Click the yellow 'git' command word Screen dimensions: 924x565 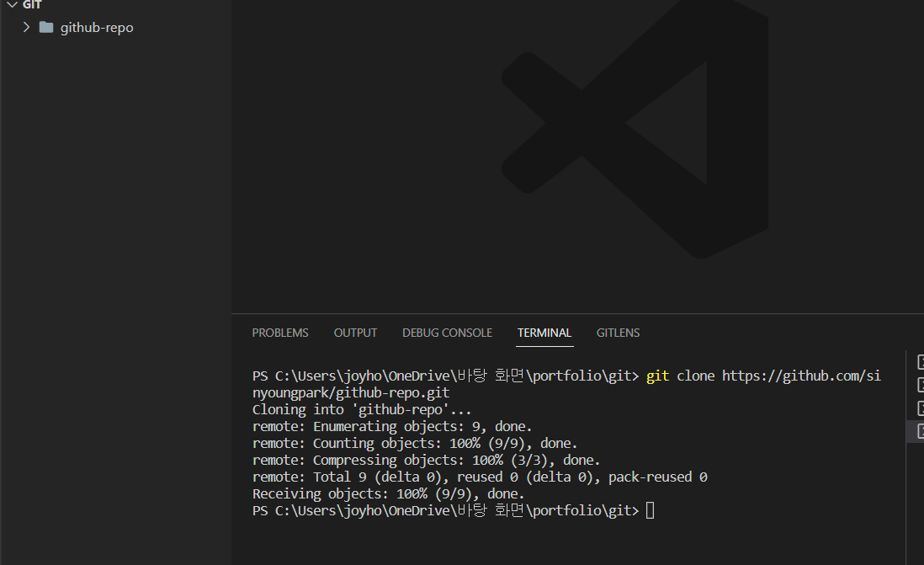tap(657, 376)
